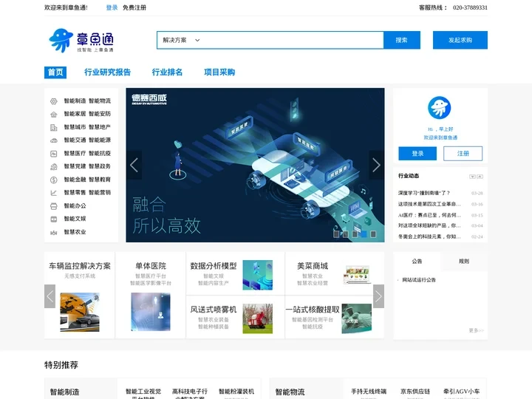Open the 智慧教育 category link

coord(100,180)
